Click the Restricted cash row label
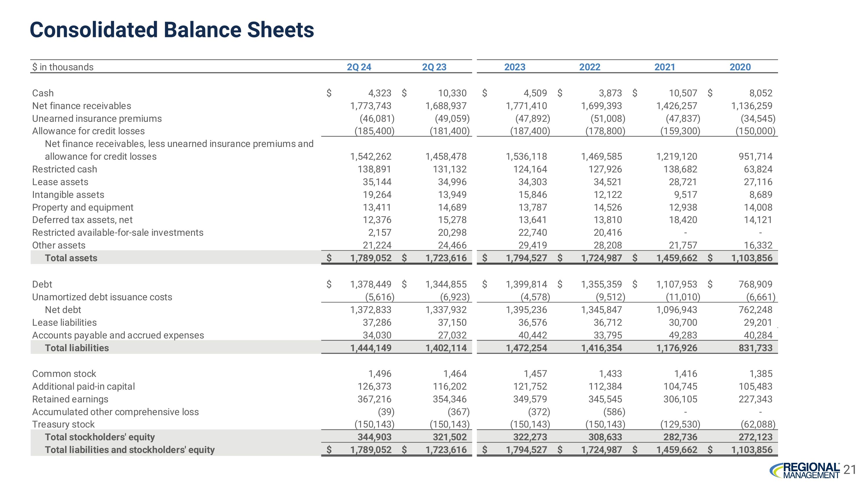 [64, 169]
